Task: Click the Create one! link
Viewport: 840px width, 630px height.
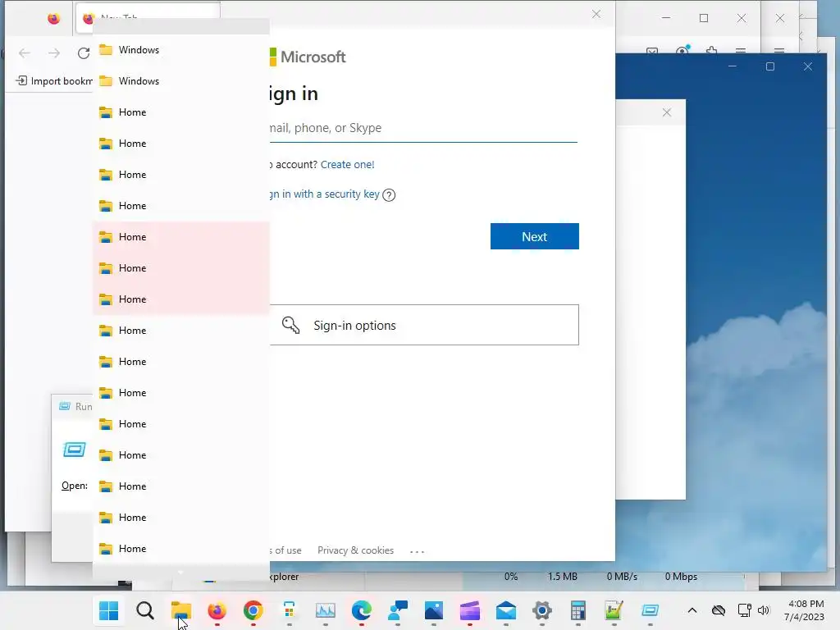Action: click(x=347, y=164)
